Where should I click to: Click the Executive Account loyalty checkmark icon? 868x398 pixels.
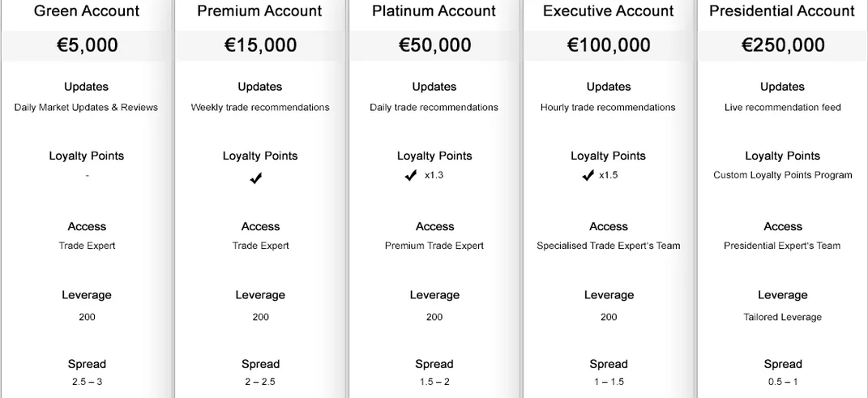(x=588, y=175)
